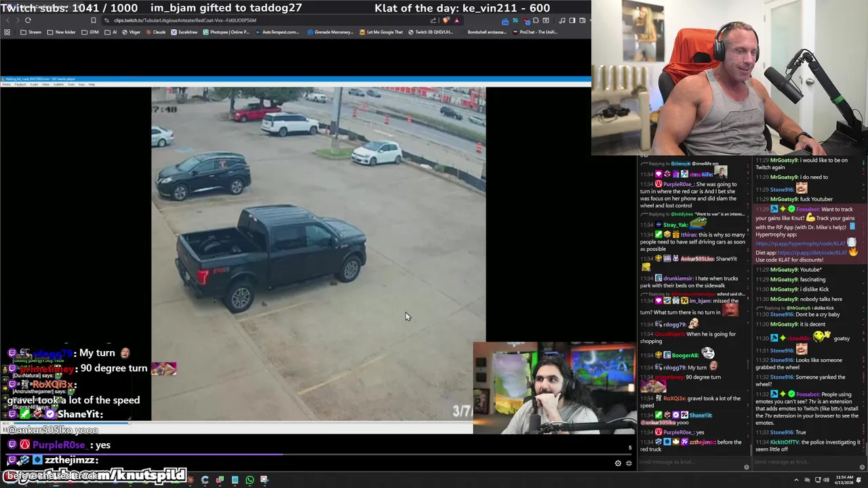Open emoji picker in right chat
The image size is (868, 488).
tap(862, 467)
